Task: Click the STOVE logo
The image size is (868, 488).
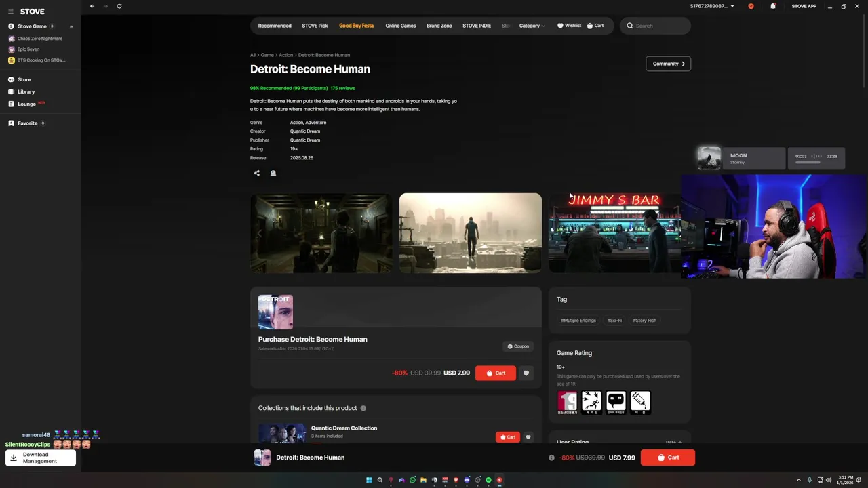Action: [x=33, y=12]
